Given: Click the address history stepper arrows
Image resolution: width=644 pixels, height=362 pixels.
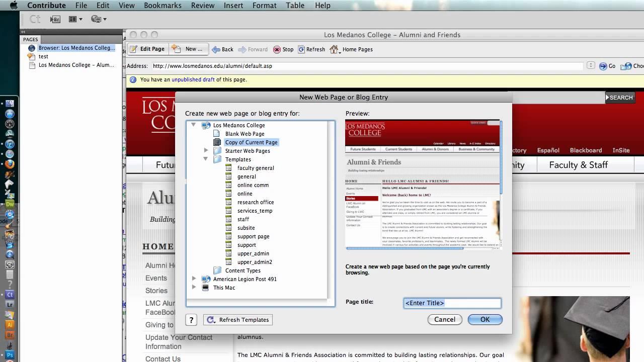Looking at the screenshot, I should coord(591,65).
